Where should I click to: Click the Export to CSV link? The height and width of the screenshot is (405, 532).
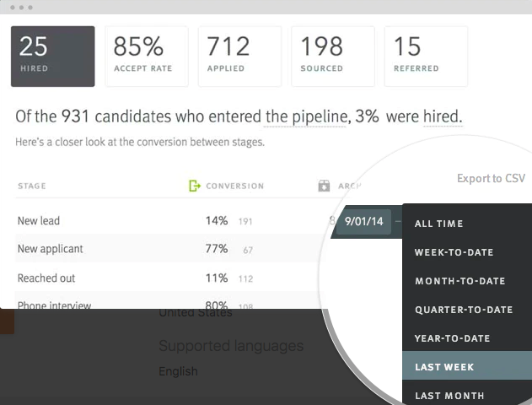[x=491, y=178]
